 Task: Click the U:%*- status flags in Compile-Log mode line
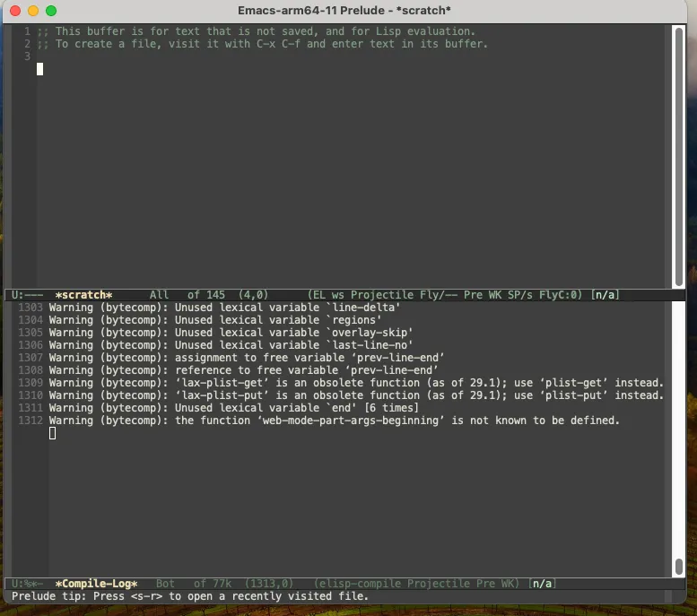(28, 584)
